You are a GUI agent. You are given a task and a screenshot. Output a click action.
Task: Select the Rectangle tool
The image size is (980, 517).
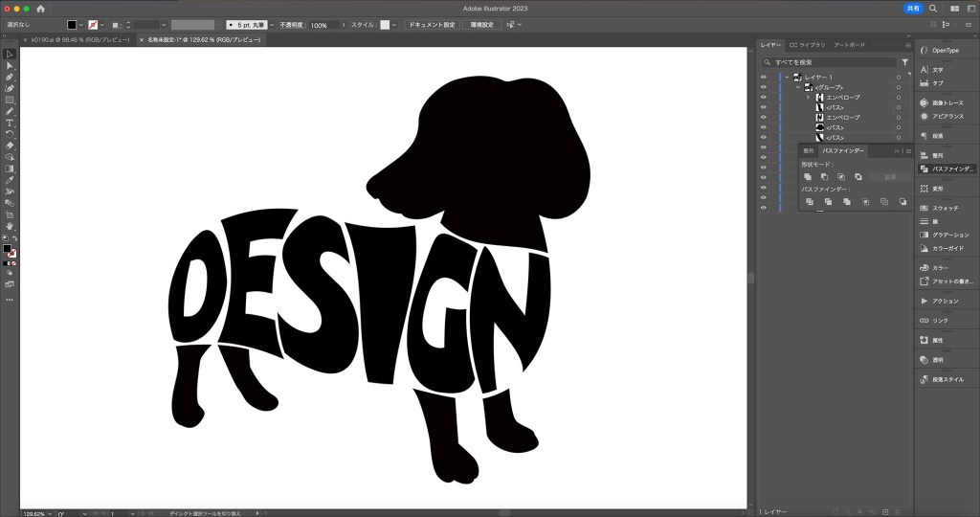(10, 100)
